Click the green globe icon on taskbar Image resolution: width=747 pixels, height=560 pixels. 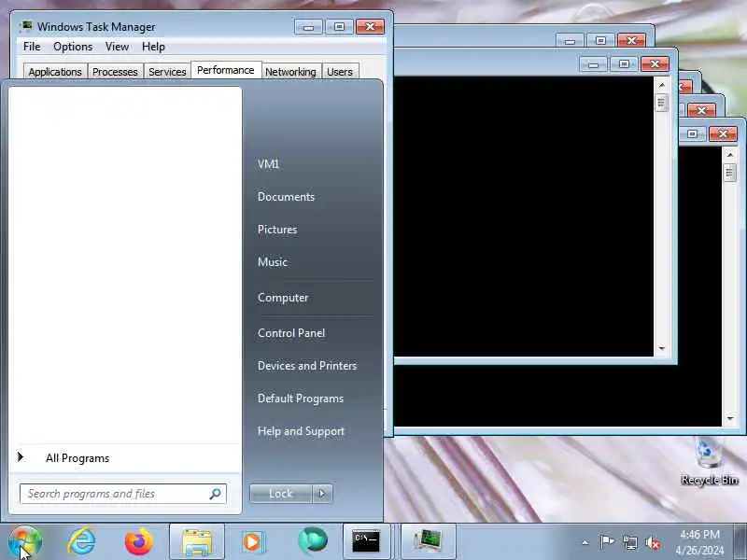pos(313,541)
